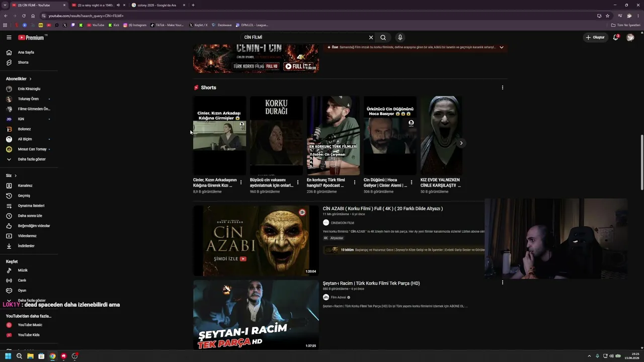Open the 'Cinler, Kızın Arkadaşı' short thumbnail

[x=219, y=136]
